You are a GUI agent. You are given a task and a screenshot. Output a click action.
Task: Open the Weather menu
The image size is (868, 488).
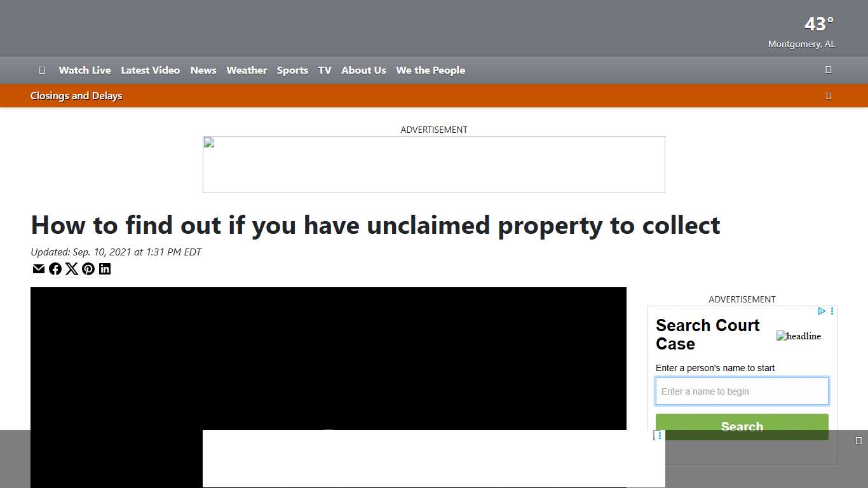[247, 70]
